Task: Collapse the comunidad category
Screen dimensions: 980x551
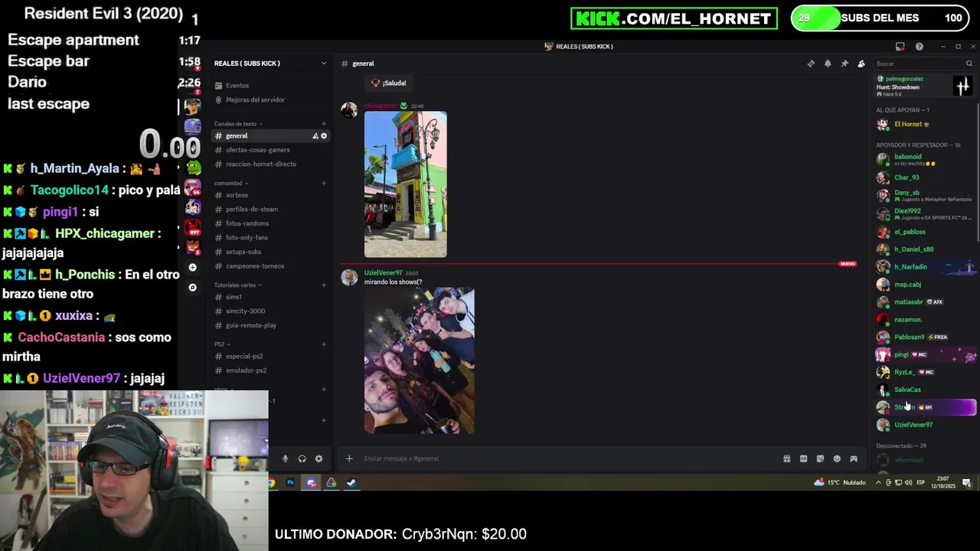Action: pyautogui.click(x=230, y=183)
